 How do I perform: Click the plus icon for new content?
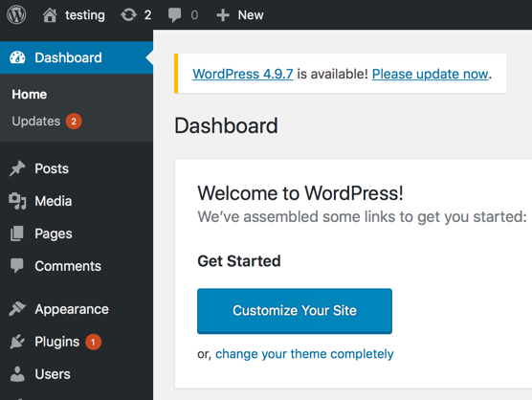coord(223,15)
